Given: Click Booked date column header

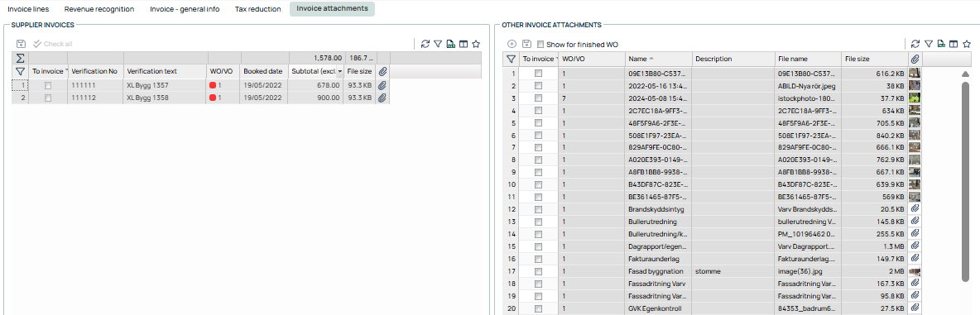Looking at the screenshot, I should [x=264, y=72].
